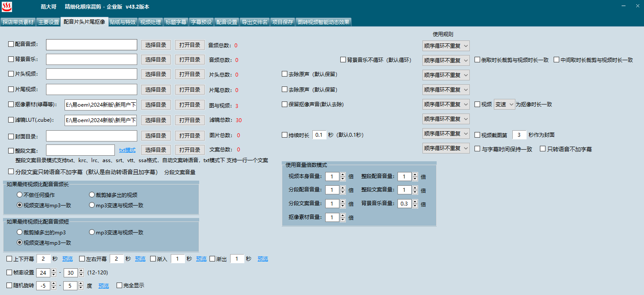Select the 导出文件名 tab
644x295 pixels.
[255, 22]
